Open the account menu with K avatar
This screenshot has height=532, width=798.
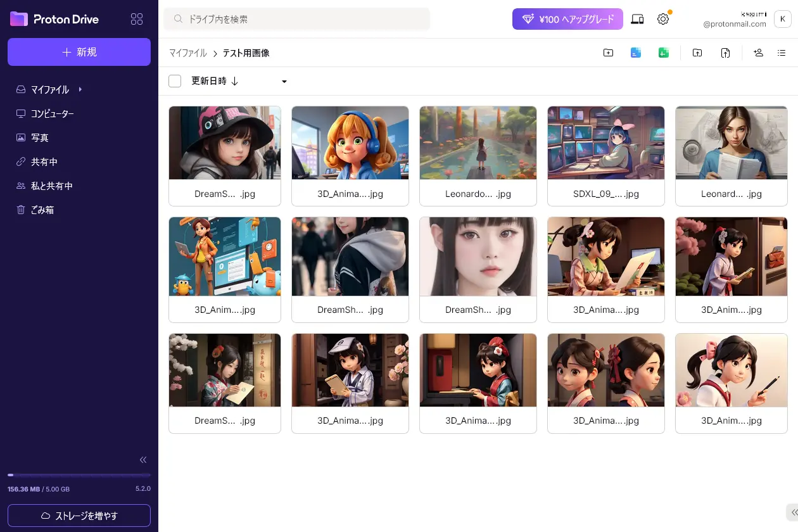click(x=783, y=19)
